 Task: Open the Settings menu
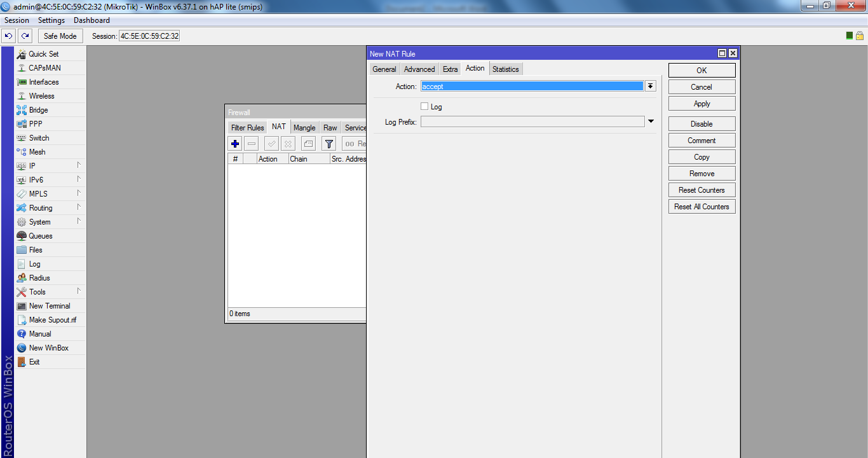[51, 20]
